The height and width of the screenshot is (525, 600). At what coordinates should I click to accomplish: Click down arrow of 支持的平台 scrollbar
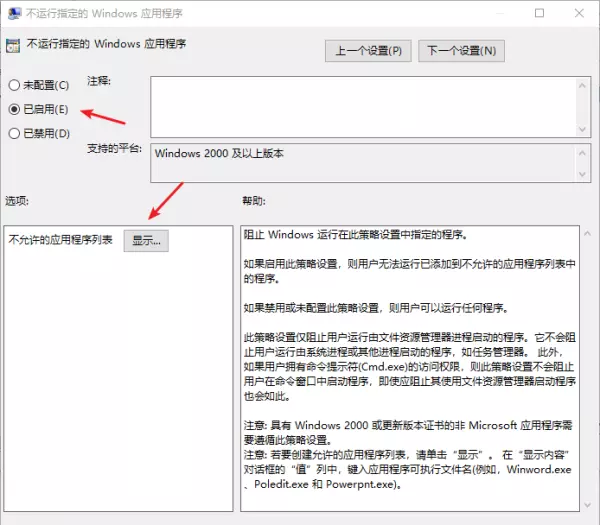click(x=582, y=174)
